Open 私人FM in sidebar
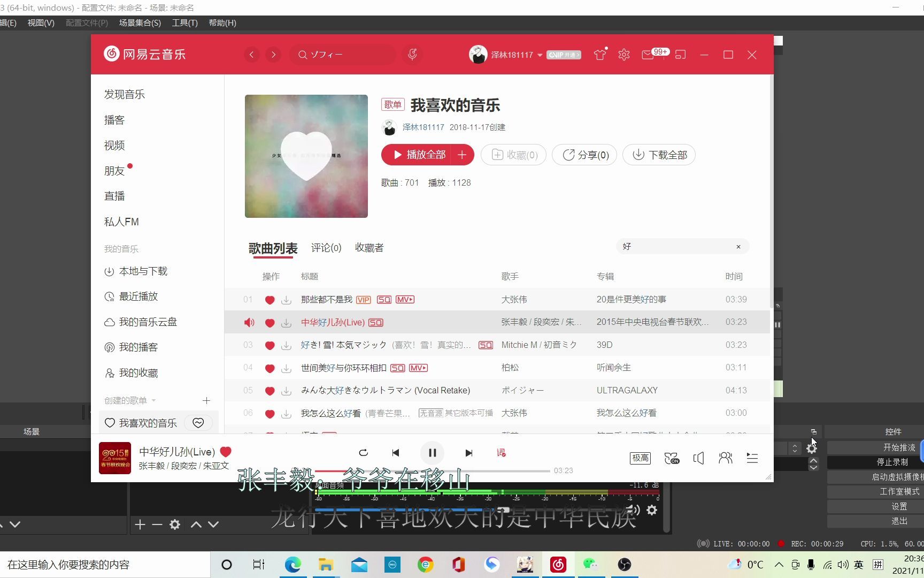Screen dimensions: 924x578 [121, 222]
